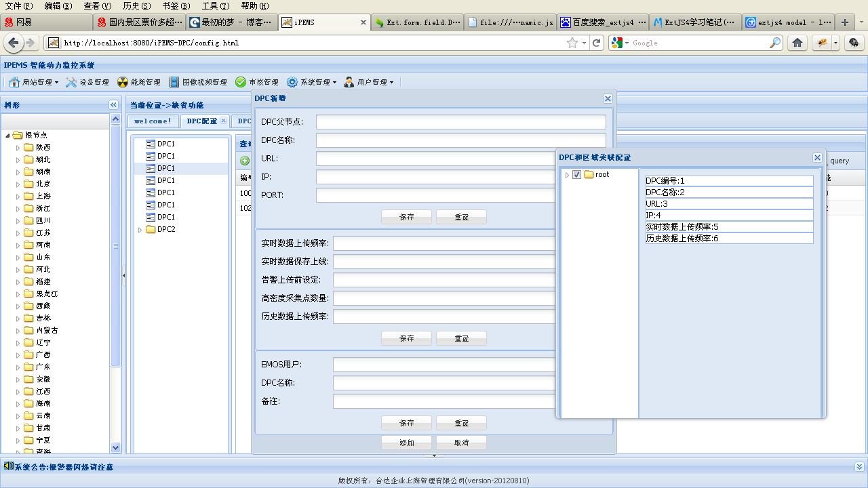Bookmark this page with the star icon
This screenshot has height=488, width=868.
572,43
